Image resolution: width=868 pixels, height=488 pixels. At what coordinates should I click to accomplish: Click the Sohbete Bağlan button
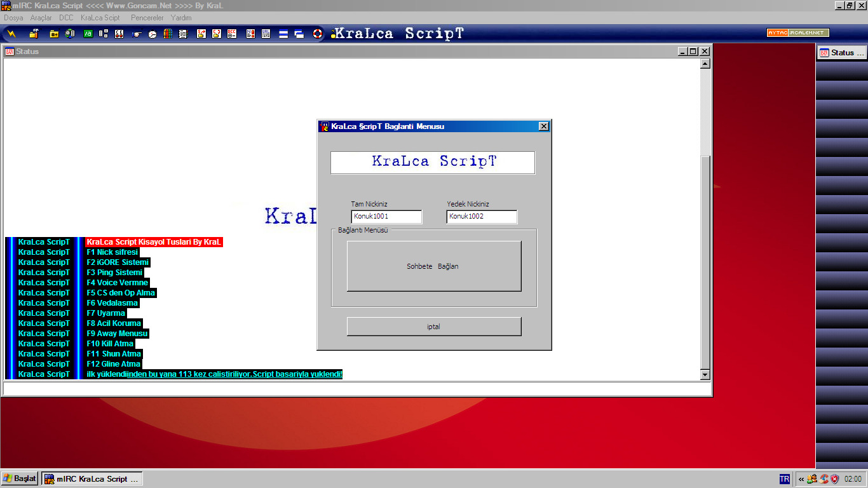(x=434, y=266)
